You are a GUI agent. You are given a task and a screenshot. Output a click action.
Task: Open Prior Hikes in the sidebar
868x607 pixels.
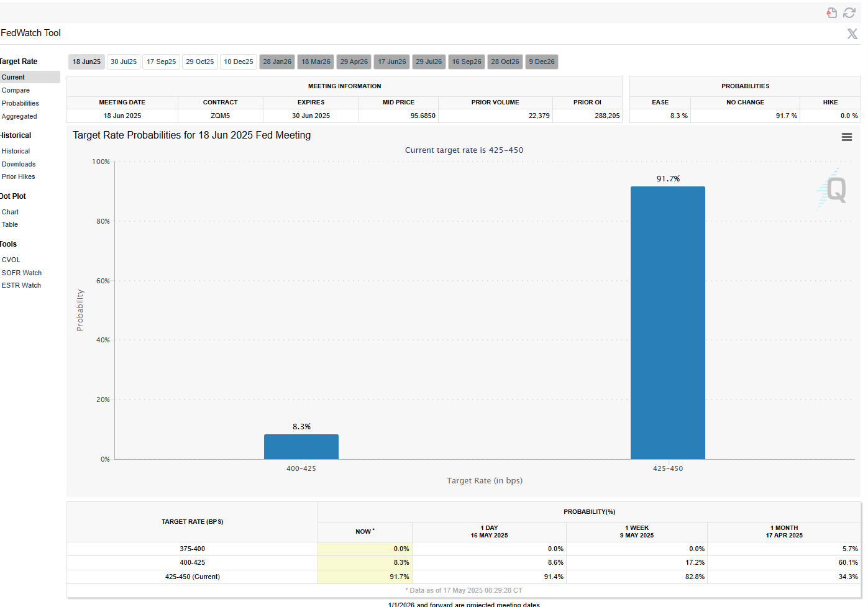[x=18, y=176]
